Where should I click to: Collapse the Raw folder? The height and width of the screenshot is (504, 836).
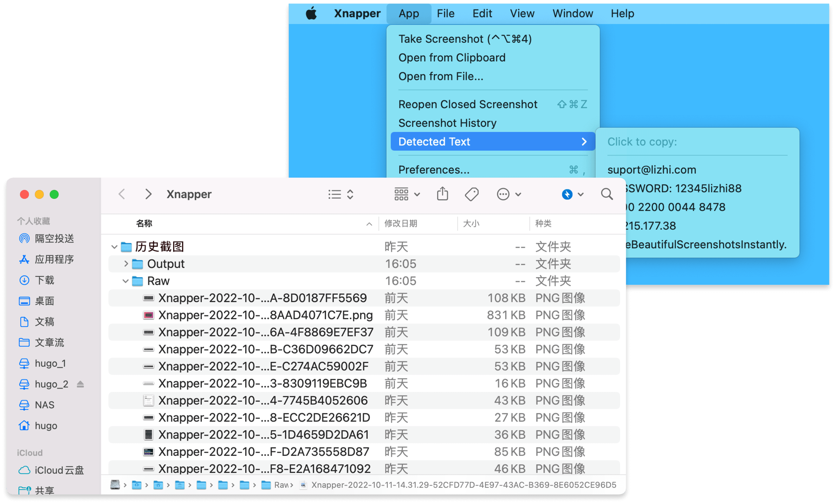click(126, 281)
